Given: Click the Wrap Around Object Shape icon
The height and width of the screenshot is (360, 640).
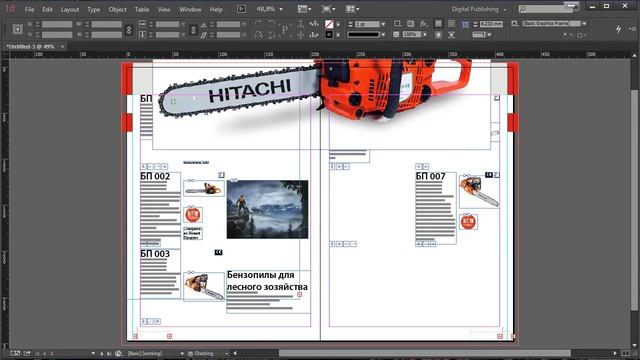Looking at the screenshot, I should point(438,35).
